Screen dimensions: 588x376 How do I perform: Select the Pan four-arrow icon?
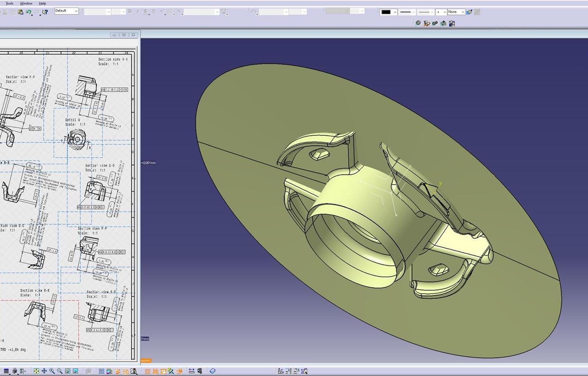pos(44,371)
